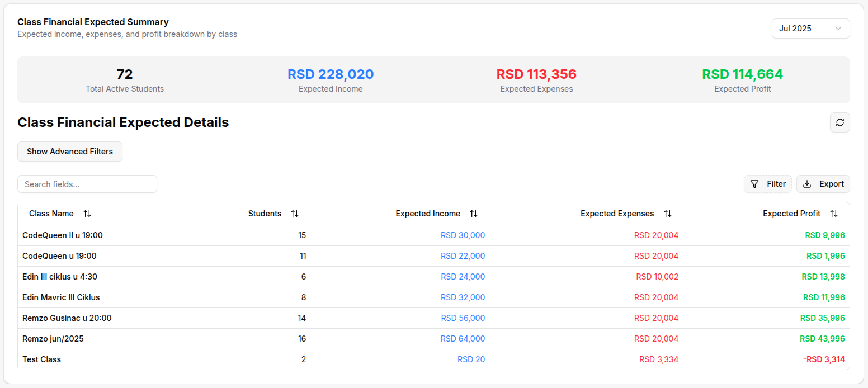Show Advanced Filters panel
Image resolution: width=868 pixels, height=388 pixels.
pos(70,152)
